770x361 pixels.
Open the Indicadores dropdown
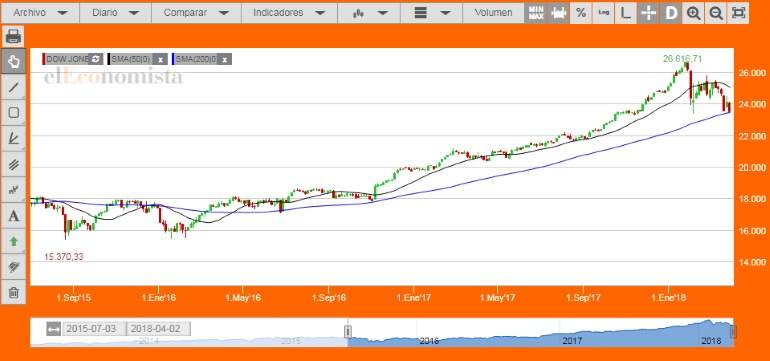click(x=289, y=13)
